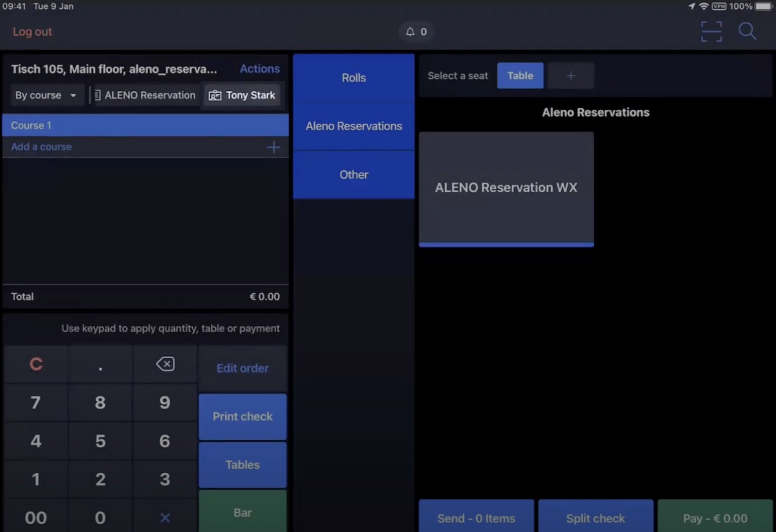Click the red C clear key
This screenshot has width=776, height=532.
[36, 364]
